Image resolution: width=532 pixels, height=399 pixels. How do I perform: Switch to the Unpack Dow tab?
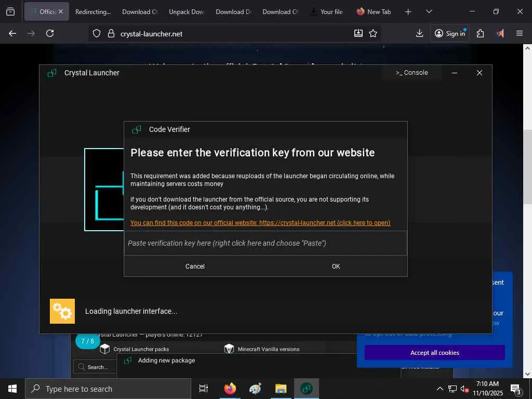[x=187, y=12]
